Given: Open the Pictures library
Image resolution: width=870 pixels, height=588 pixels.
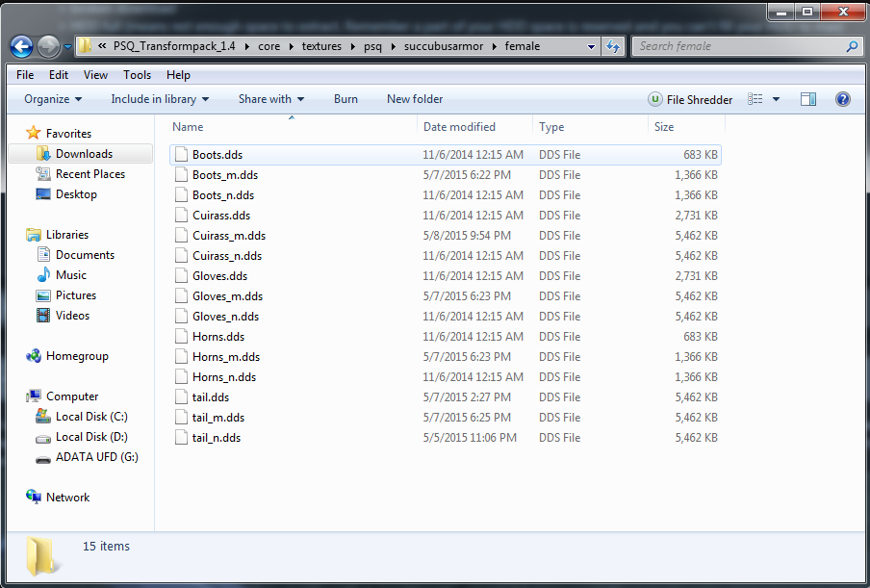Looking at the screenshot, I should pos(66,295).
